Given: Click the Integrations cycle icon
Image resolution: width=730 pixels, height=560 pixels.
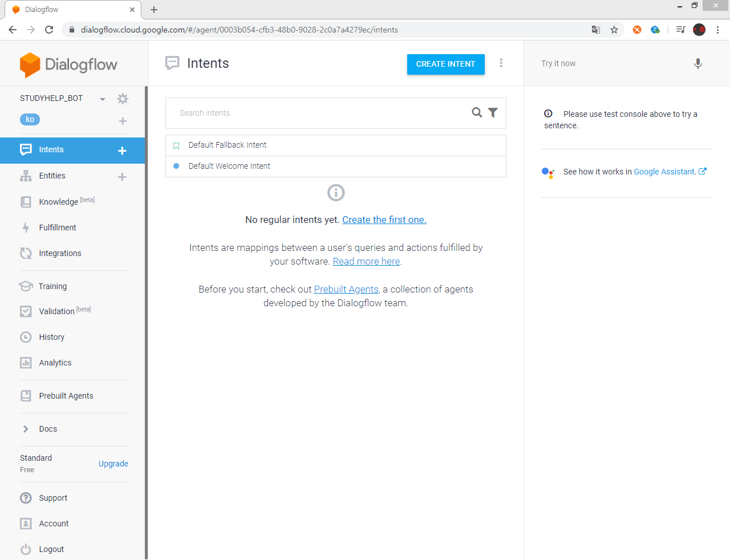Looking at the screenshot, I should click(26, 253).
